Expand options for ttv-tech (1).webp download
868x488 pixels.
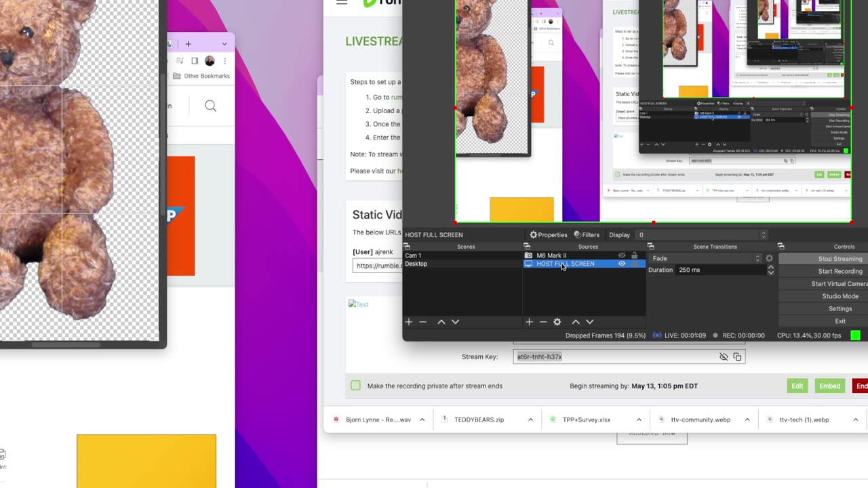tap(856, 420)
